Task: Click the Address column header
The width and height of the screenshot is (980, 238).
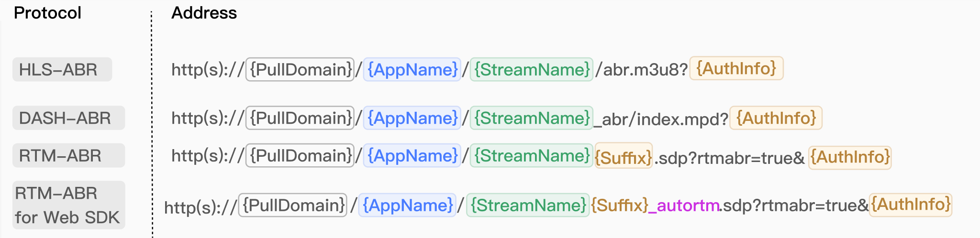Action: click(x=204, y=13)
